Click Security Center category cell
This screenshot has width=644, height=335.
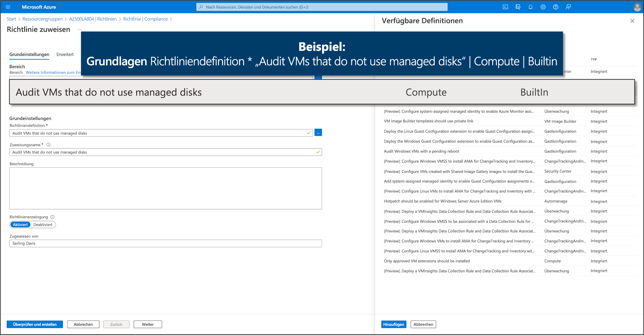click(558, 171)
